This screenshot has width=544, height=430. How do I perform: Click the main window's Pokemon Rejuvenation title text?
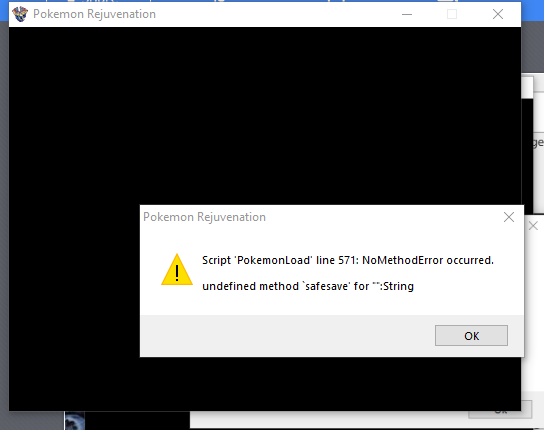(x=94, y=14)
